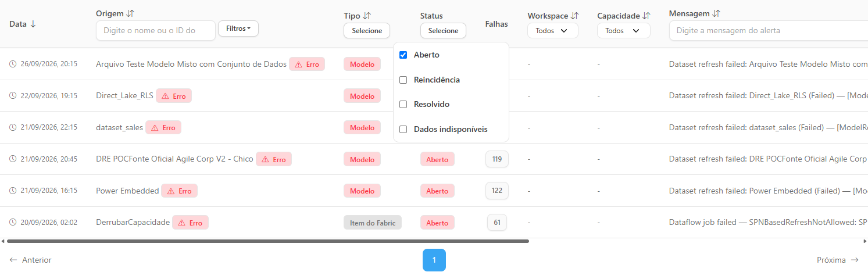Image resolution: width=868 pixels, height=272 pixels.
Task: Click DRE POCFonte Oficial Agile Corp V2 name
Action: [174, 159]
